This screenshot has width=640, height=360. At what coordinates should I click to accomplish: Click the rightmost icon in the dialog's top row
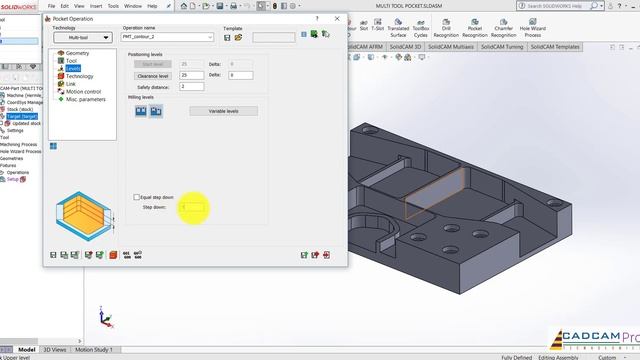(x=325, y=34)
